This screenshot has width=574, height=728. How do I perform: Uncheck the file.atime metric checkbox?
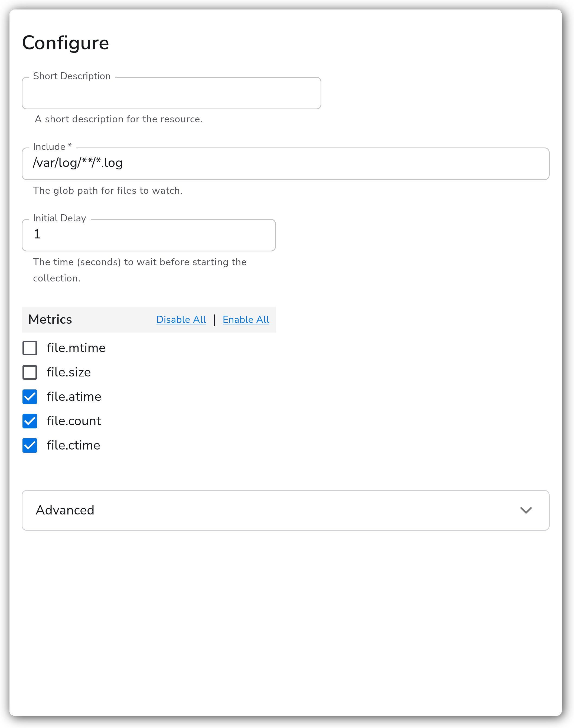[30, 397]
